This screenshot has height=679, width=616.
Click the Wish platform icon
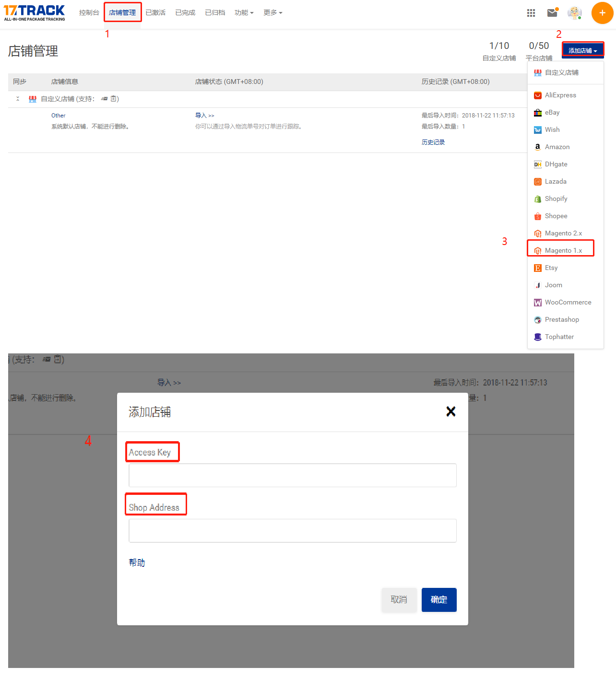[538, 130]
